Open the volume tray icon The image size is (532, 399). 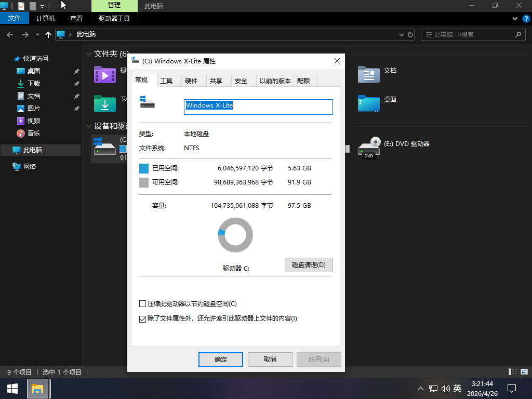click(445, 389)
